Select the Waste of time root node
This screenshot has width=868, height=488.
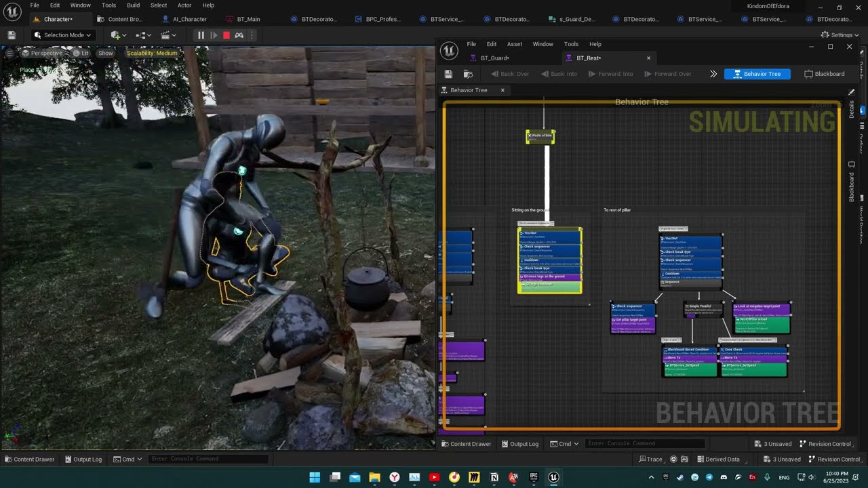click(540, 136)
